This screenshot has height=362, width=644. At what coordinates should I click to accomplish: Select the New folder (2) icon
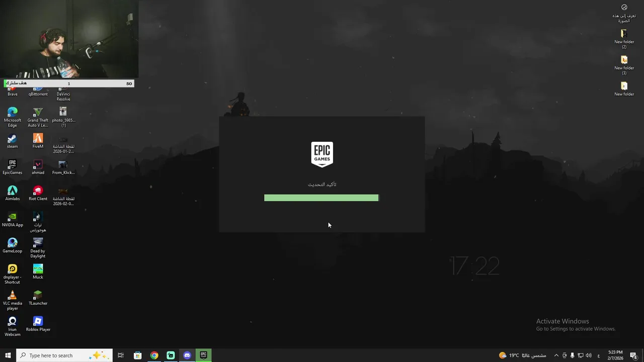pos(624,39)
